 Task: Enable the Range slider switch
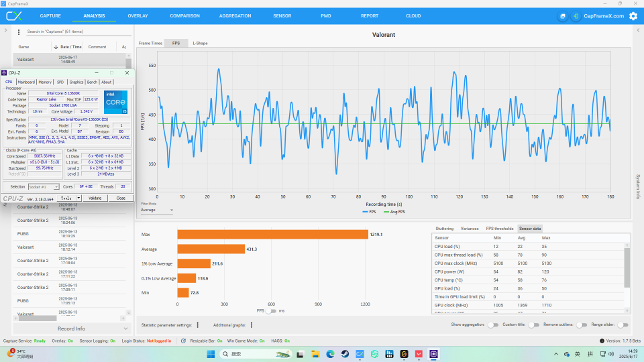point(623,324)
